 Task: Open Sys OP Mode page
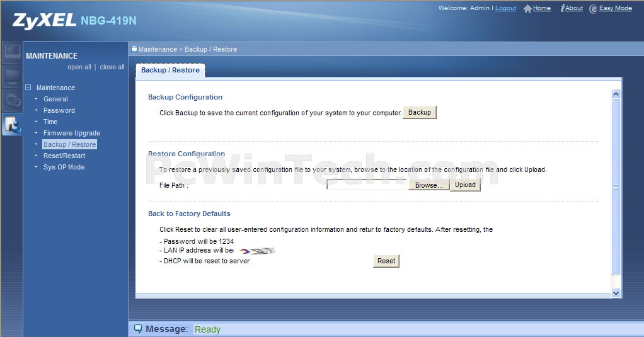click(64, 167)
